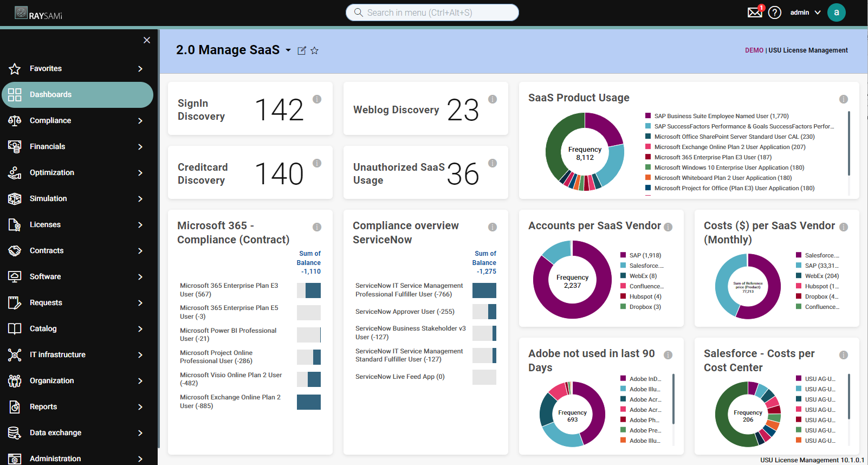This screenshot has height=465, width=868.
Task: Click the Contracts handshake icon
Action: 15,251
